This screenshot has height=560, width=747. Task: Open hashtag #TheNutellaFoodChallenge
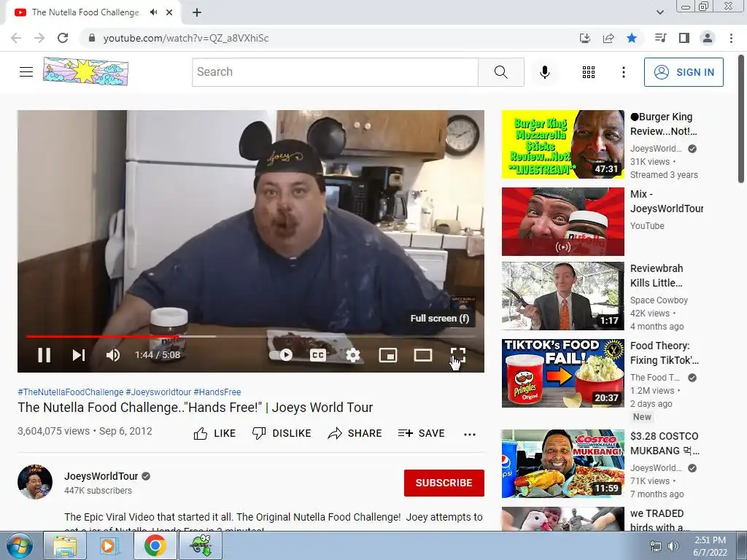click(71, 392)
